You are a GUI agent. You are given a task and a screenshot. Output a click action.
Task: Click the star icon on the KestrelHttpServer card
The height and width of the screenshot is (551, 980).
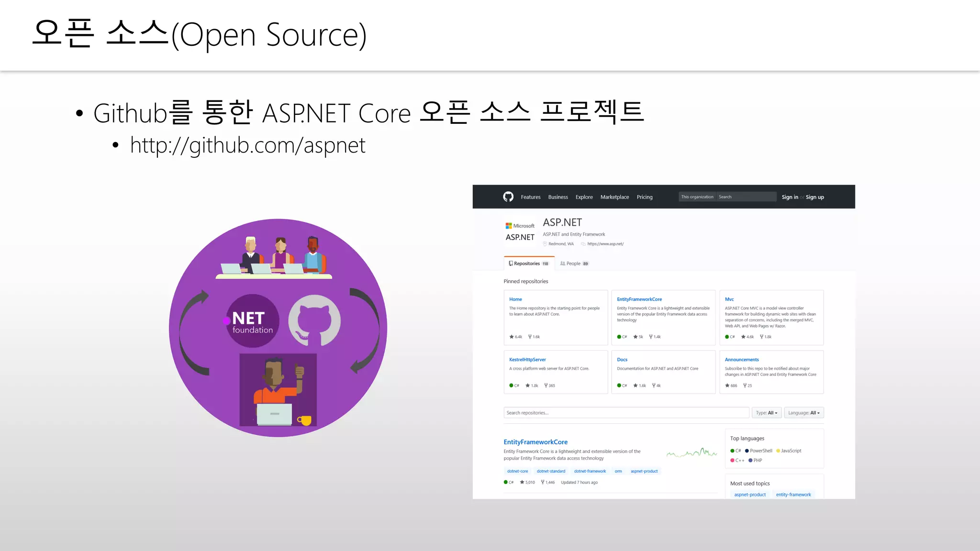[x=527, y=386]
